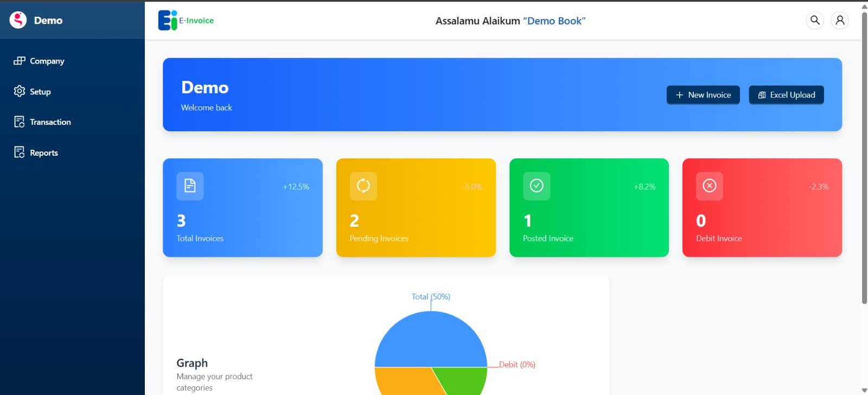Click the X circle icon on Debit Invoice card

[x=710, y=186]
